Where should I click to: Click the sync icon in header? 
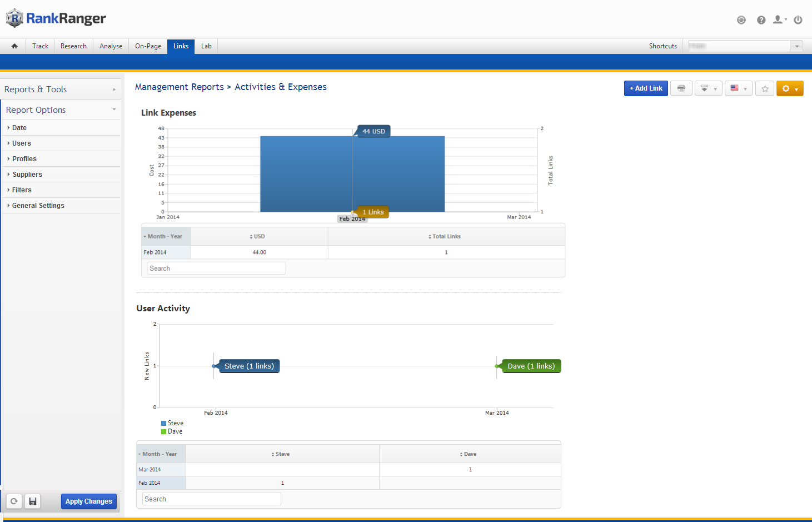(x=741, y=20)
